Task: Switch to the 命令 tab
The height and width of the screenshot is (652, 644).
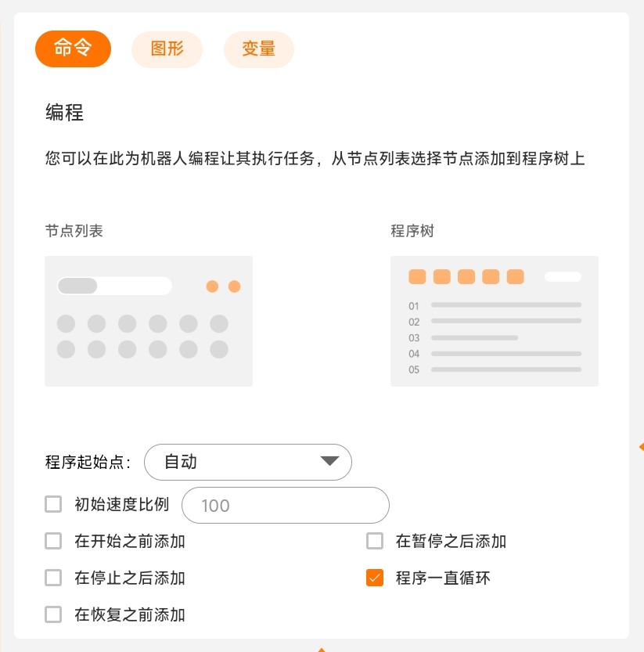Action: [73, 49]
